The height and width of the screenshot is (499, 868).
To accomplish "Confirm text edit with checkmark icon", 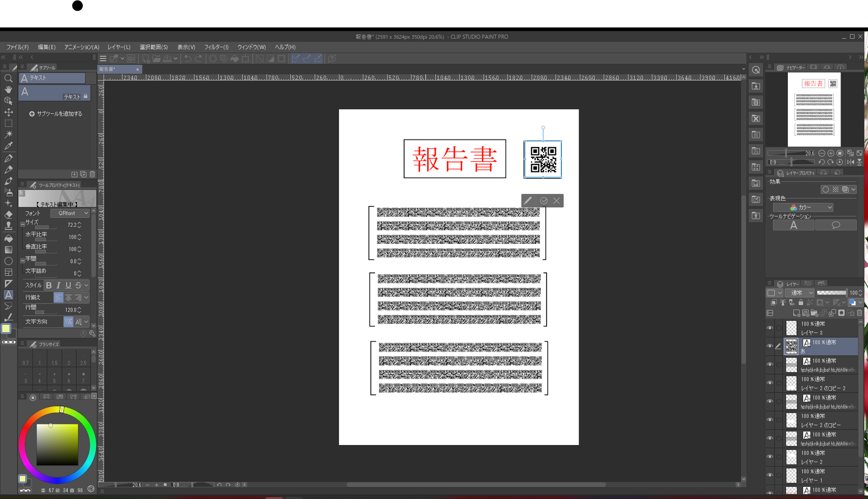I will 544,201.
